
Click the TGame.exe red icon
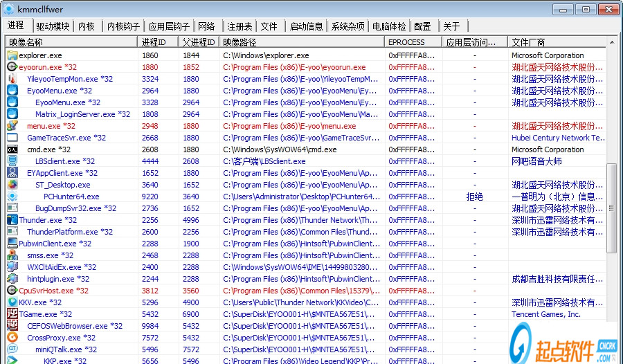coord(12,314)
